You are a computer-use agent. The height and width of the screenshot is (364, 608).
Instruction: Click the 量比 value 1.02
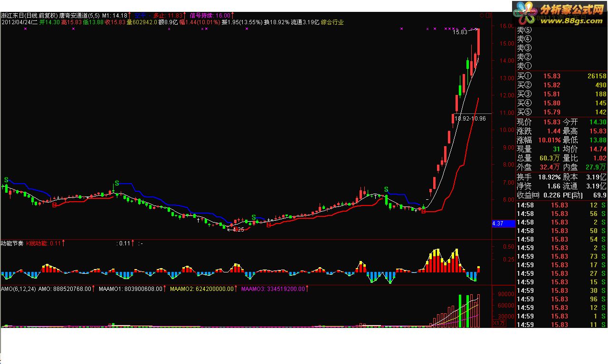coord(599,158)
